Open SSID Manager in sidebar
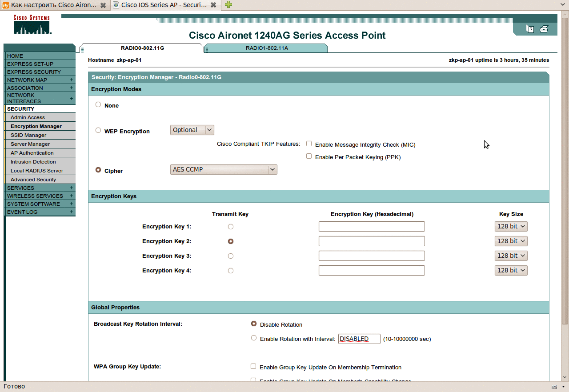 tap(28, 135)
